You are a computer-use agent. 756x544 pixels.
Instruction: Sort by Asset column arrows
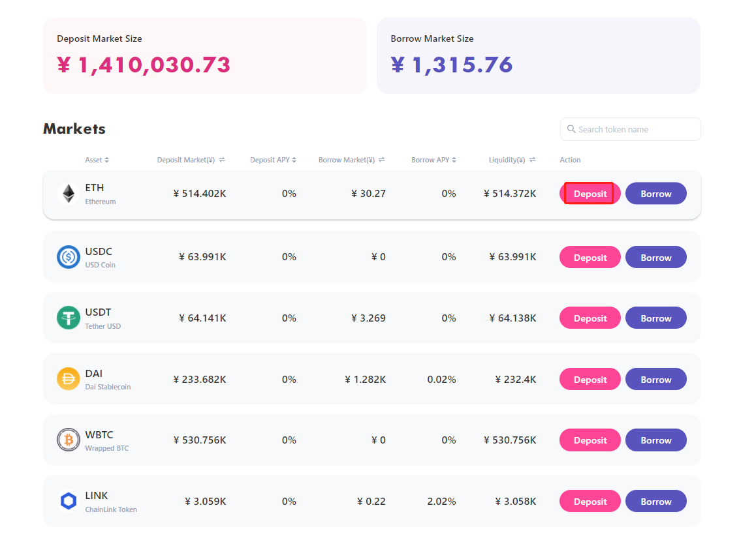tap(106, 160)
